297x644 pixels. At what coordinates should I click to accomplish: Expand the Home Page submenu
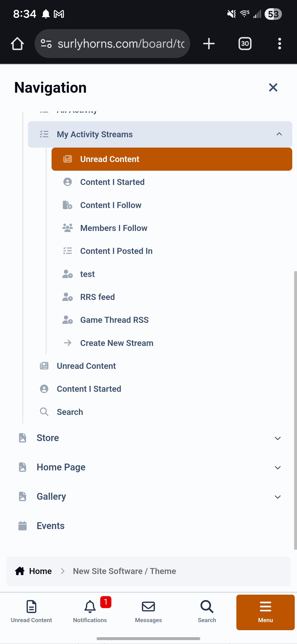[278, 468]
